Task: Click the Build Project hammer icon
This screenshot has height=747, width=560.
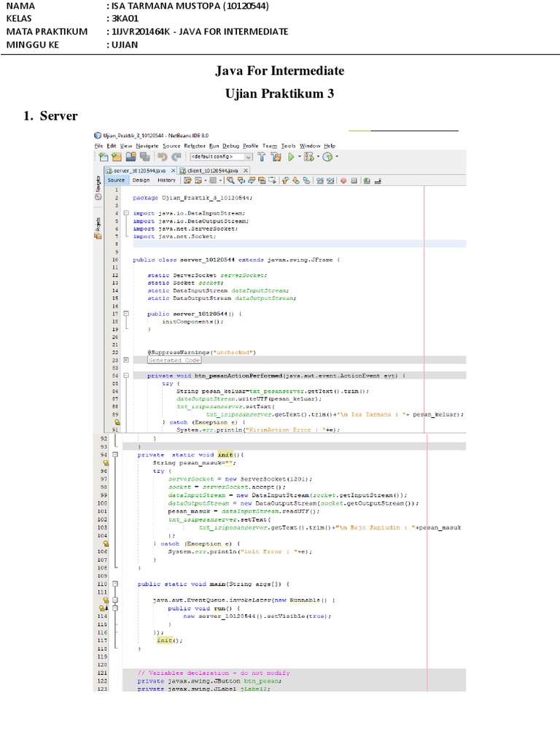Action: pyautogui.click(x=263, y=157)
